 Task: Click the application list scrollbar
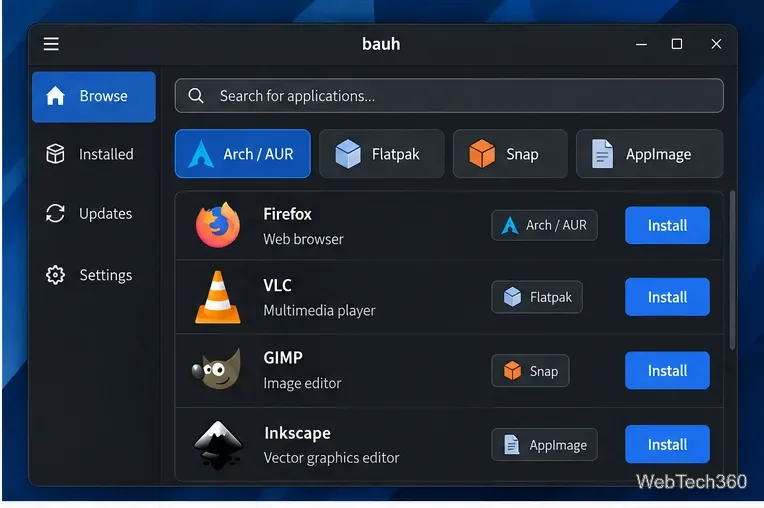(732, 270)
